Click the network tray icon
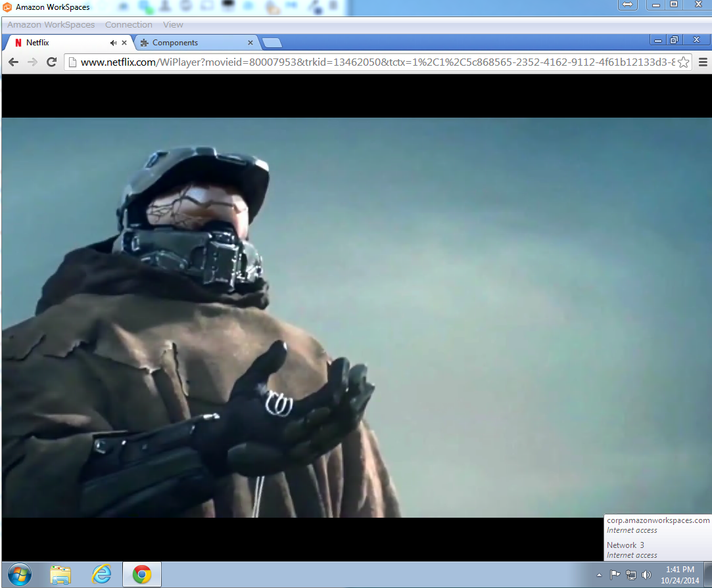This screenshot has height=588, width=712. 630,575
